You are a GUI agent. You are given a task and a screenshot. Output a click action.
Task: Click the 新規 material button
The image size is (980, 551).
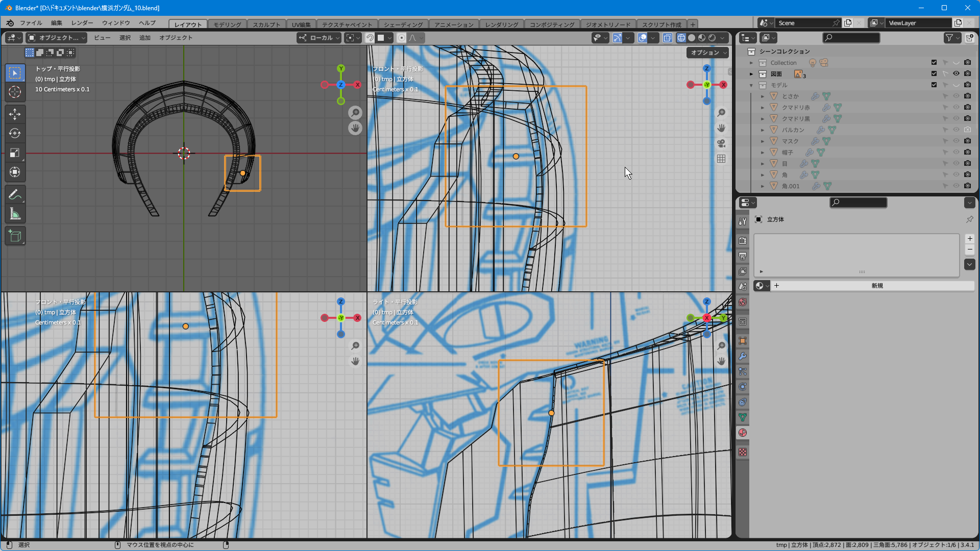(876, 286)
